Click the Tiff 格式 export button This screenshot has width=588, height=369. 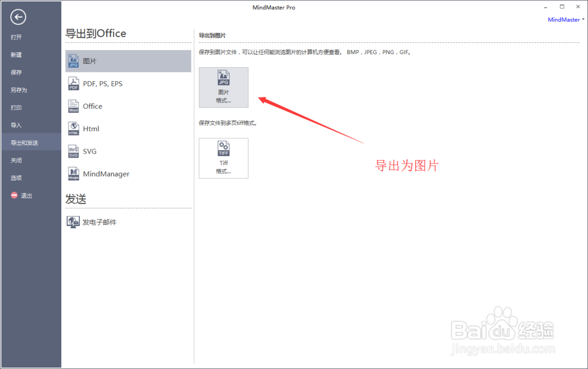223,158
